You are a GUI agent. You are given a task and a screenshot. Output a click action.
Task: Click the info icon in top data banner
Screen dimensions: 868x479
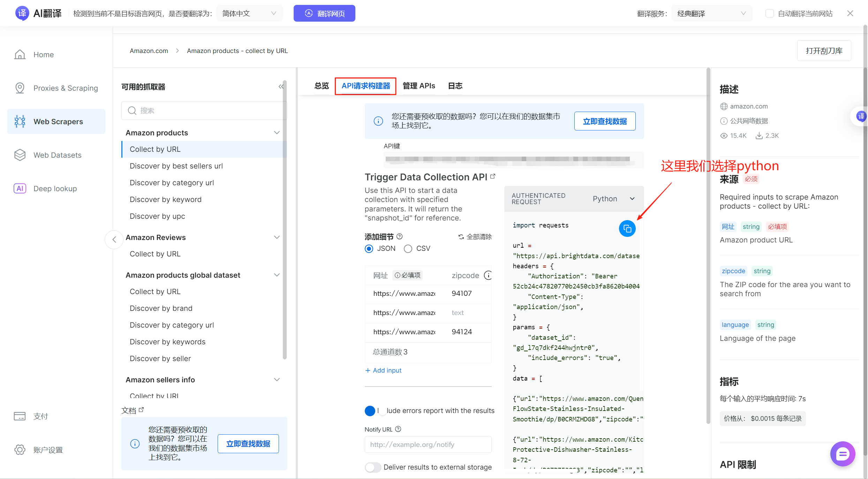coord(378,121)
